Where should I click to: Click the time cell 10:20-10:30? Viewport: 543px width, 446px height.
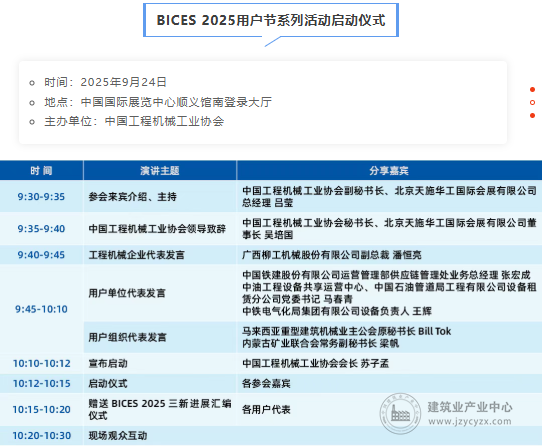tap(42, 436)
